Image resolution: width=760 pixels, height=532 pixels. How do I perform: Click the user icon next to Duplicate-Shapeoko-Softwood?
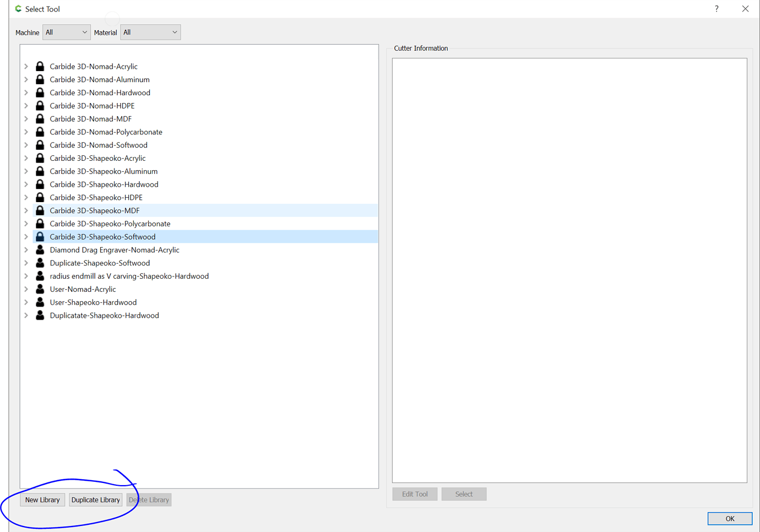click(39, 263)
